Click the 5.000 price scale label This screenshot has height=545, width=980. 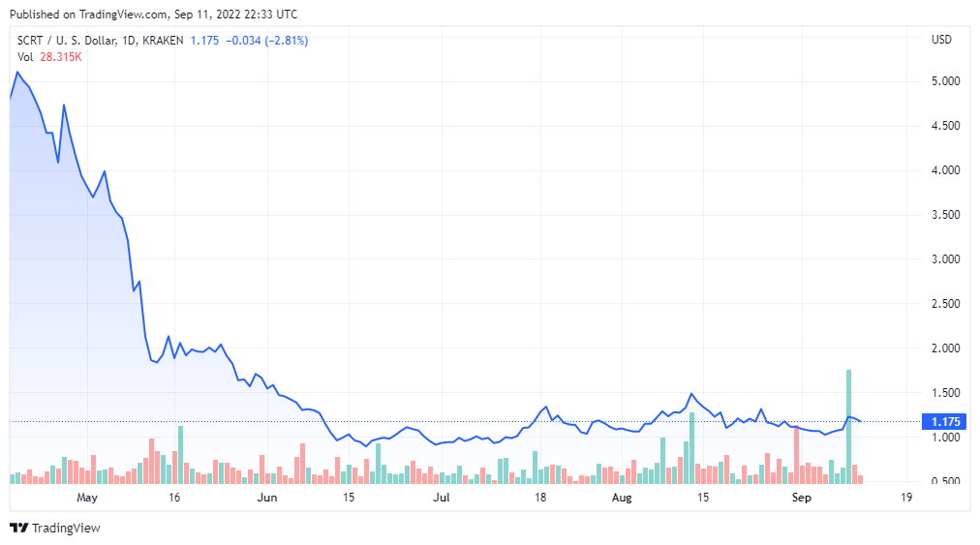[945, 81]
